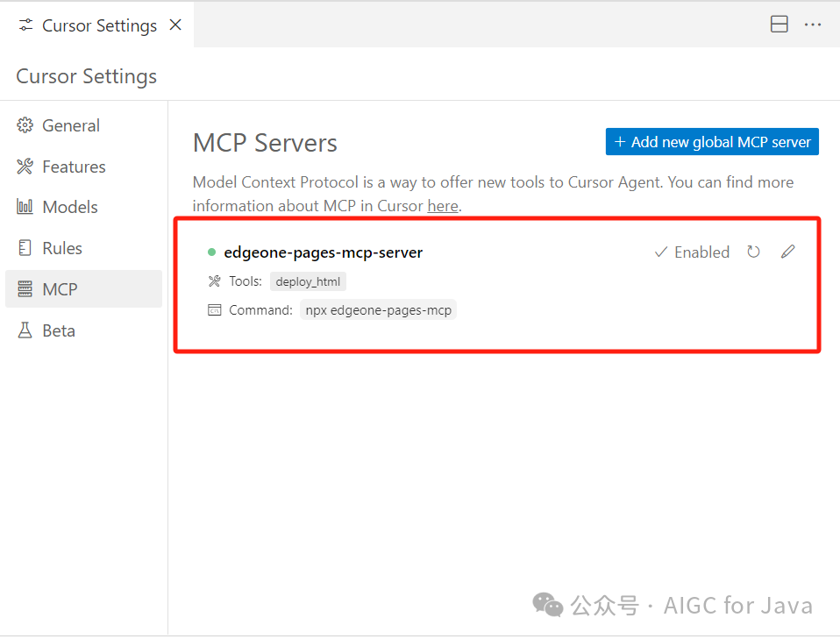Open the 'here' MCP documentation link
840x639 pixels.
(443, 206)
